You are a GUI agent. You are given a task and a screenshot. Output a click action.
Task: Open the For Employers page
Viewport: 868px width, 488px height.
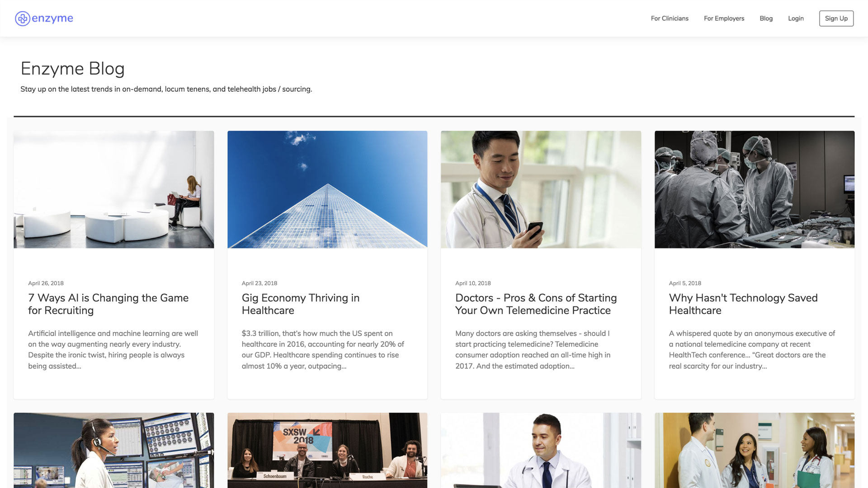[x=724, y=19]
